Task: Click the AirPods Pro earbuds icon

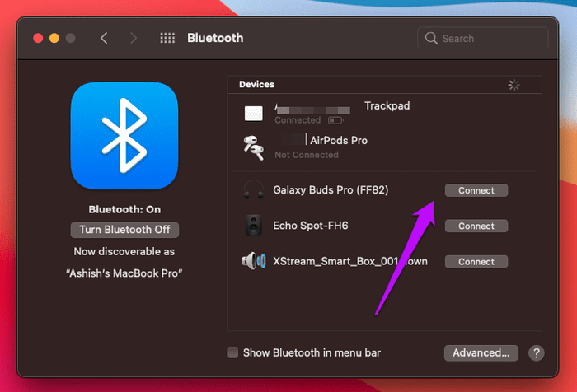Action: (x=254, y=148)
